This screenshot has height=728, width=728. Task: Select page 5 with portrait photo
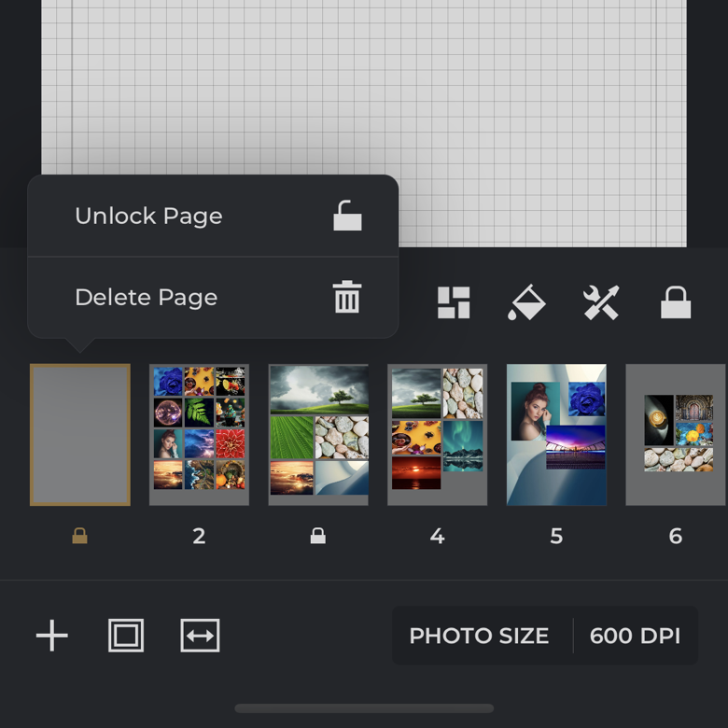click(556, 435)
